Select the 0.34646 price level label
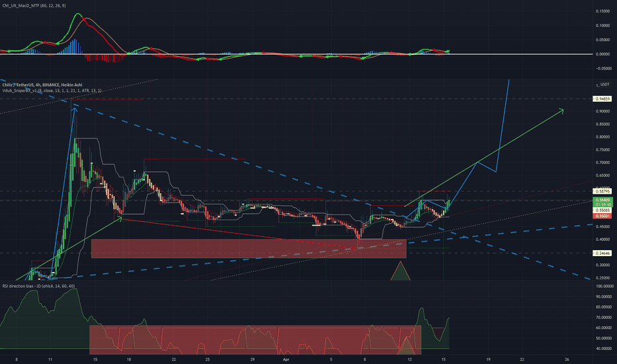617x364 pixels. tap(602, 253)
